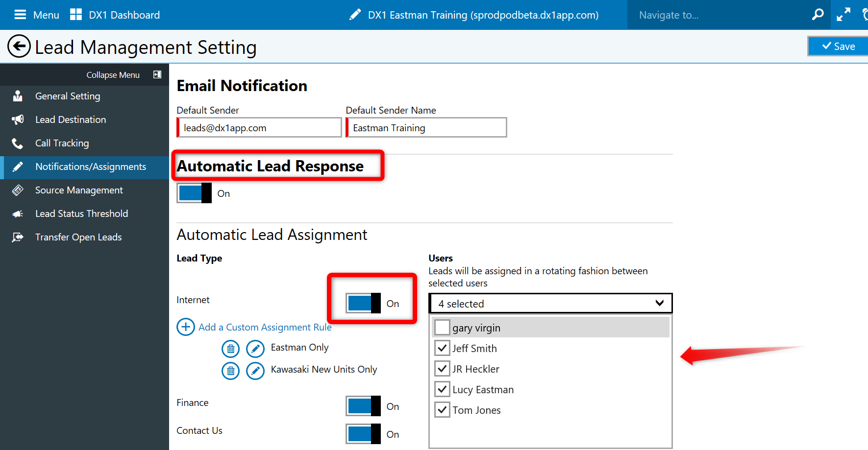Uncheck the Tom Jones checkbox
This screenshot has height=450, width=868.
click(x=442, y=409)
